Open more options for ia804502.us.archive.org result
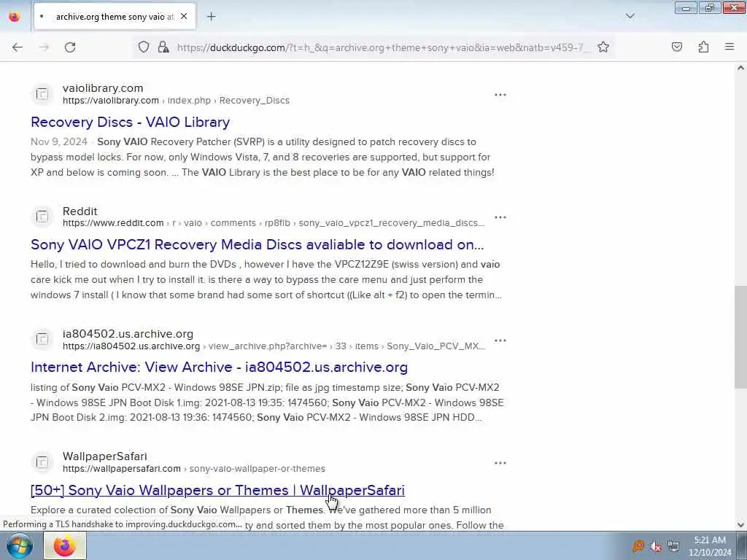 (500, 340)
